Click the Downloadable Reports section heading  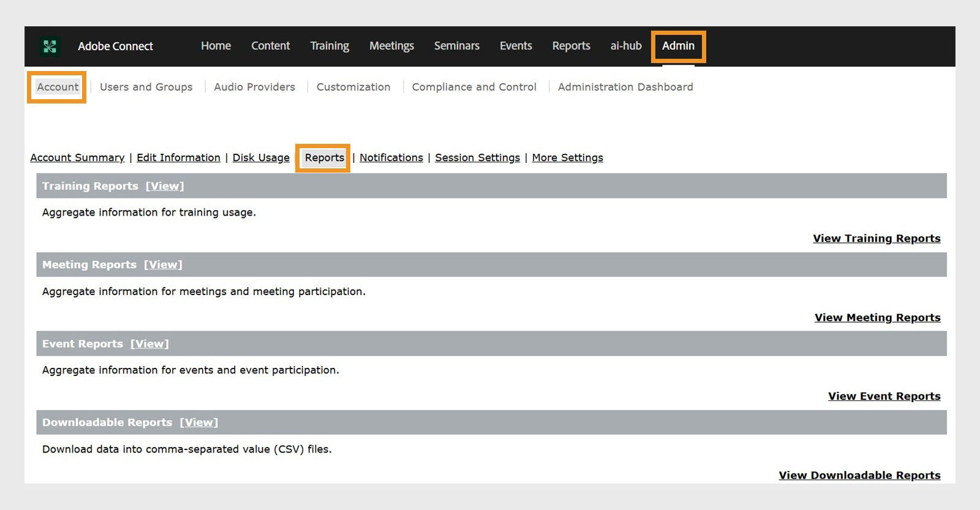coord(107,423)
